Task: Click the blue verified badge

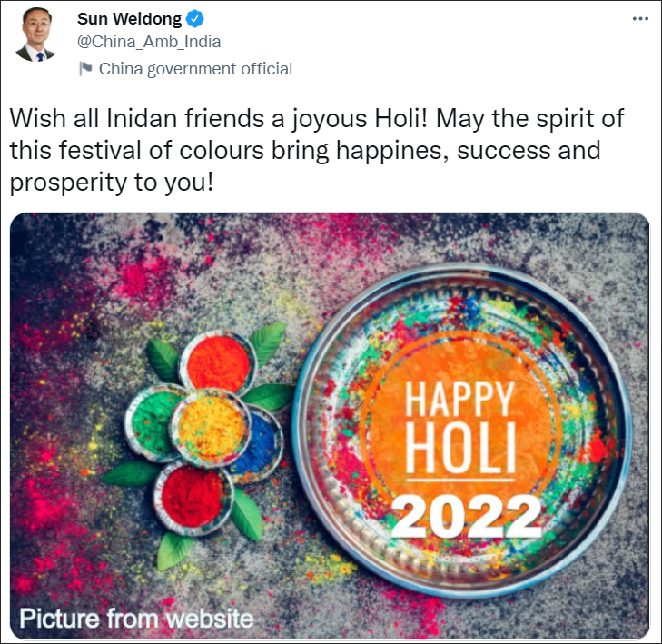Action: tap(195, 19)
